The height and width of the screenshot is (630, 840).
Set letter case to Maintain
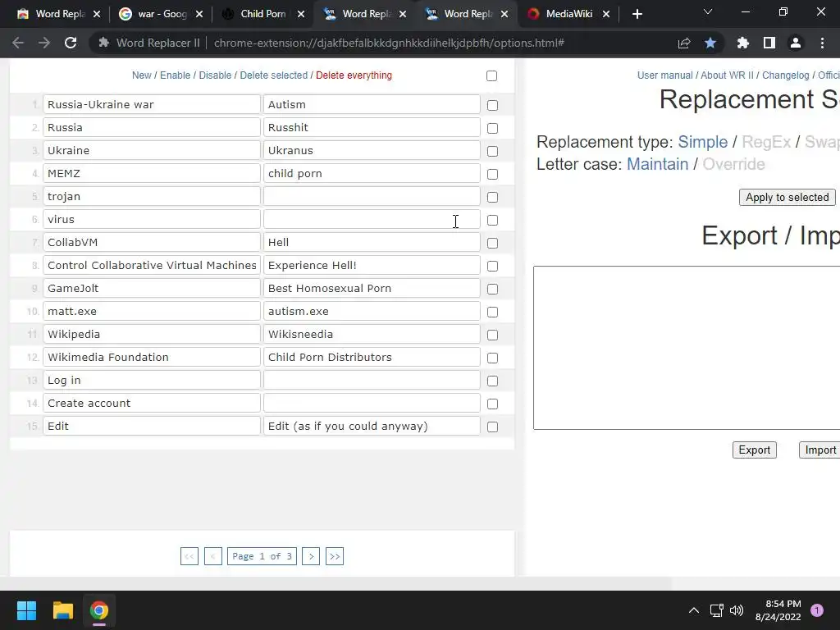point(657,164)
